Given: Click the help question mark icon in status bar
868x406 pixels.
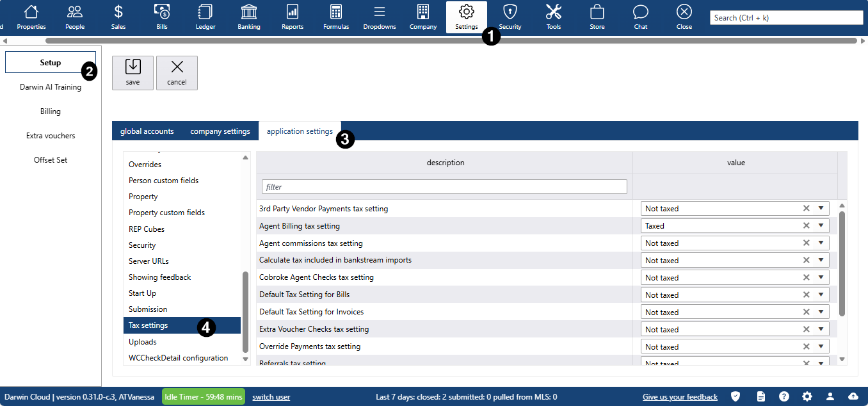Looking at the screenshot, I should point(784,396).
